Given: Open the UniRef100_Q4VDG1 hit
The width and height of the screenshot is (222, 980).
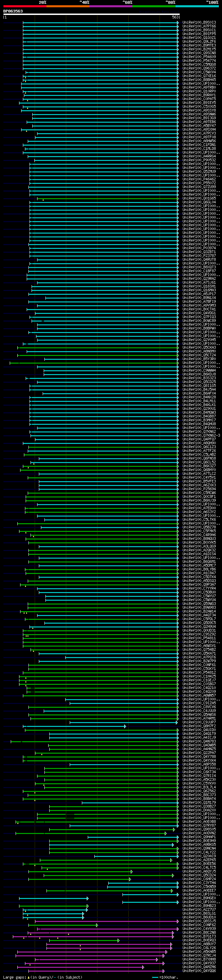Looking at the screenshot, I should [x=199, y=313].
